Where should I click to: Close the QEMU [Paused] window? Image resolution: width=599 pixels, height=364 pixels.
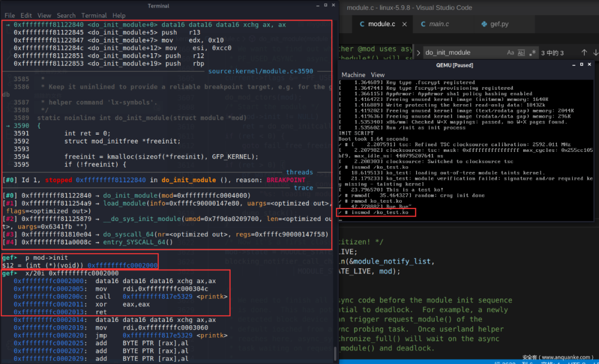[x=590, y=65]
